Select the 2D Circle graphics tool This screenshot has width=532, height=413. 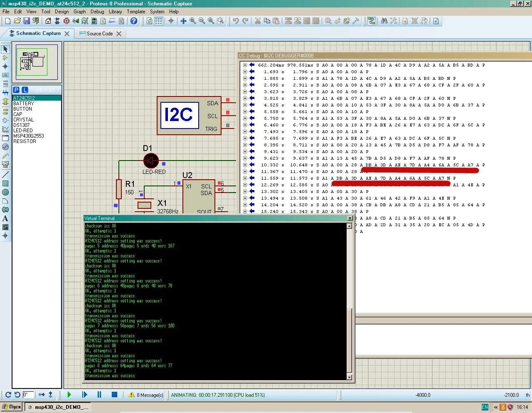click(x=5, y=192)
